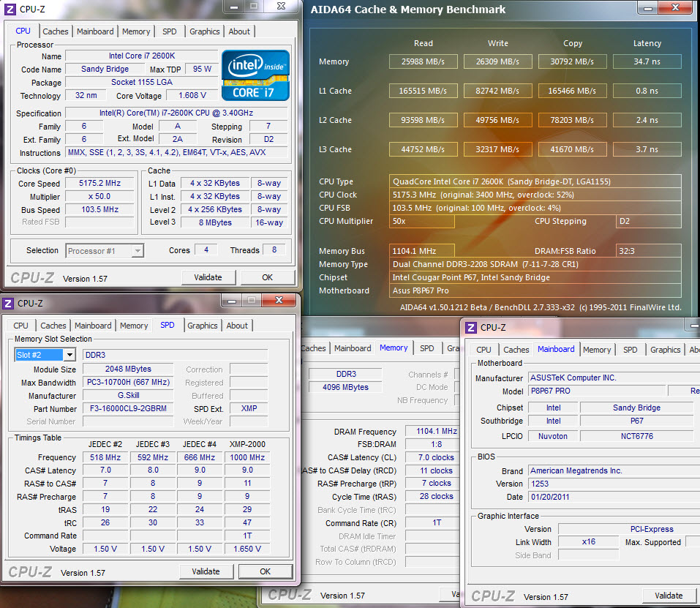Click OK in the top CPU-Z window

click(268, 277)
